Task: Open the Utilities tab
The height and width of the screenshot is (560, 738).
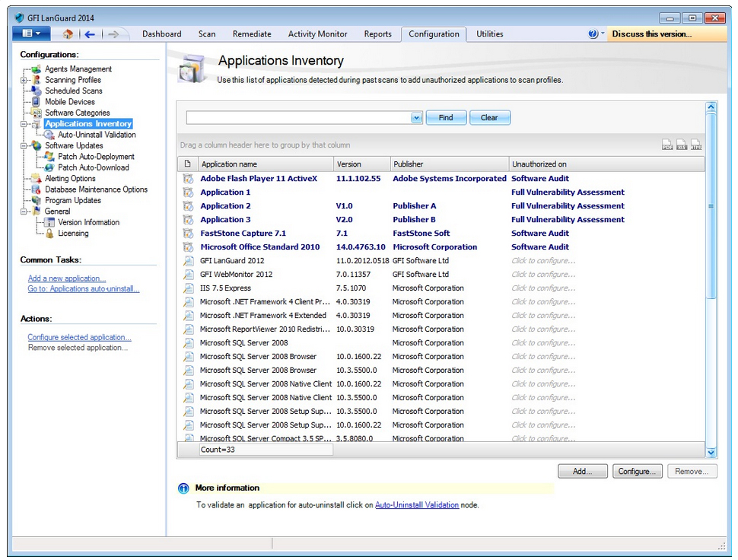Action: coord(489,34)
